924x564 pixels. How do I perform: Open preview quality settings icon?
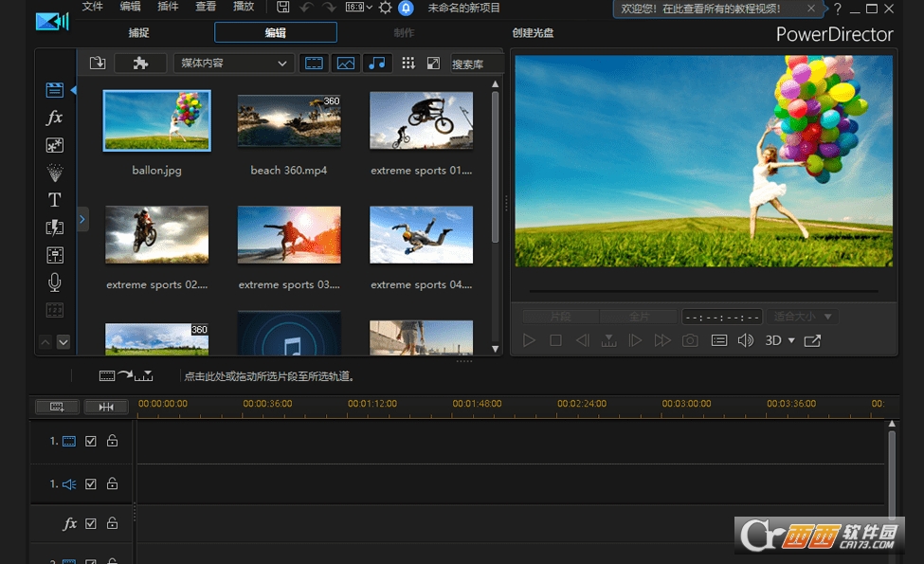click(719, 340)
